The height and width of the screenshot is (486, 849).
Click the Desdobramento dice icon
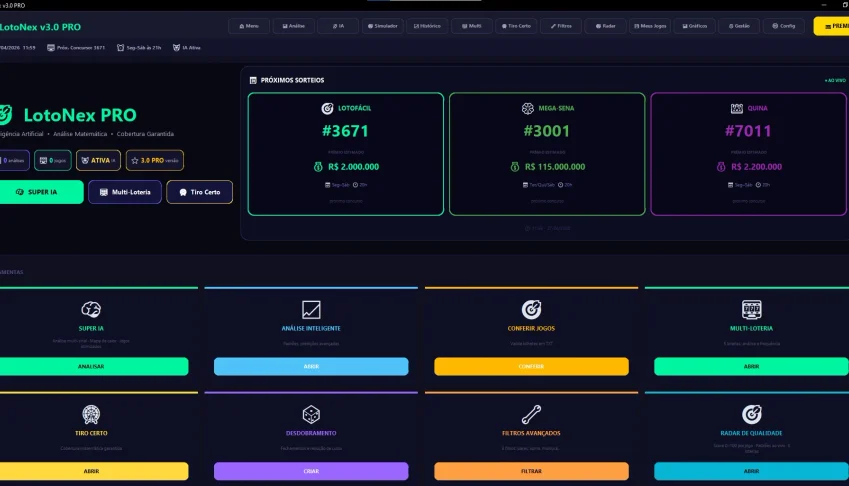(311, 415)
